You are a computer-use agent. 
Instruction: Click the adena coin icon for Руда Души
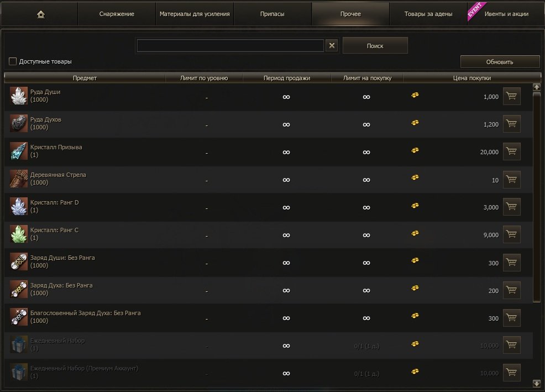415,95
